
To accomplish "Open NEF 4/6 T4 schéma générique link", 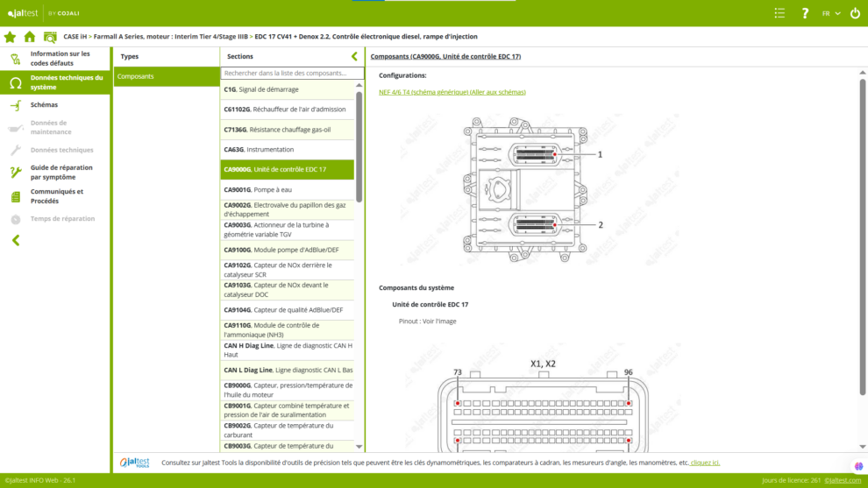I will [452, 92].
